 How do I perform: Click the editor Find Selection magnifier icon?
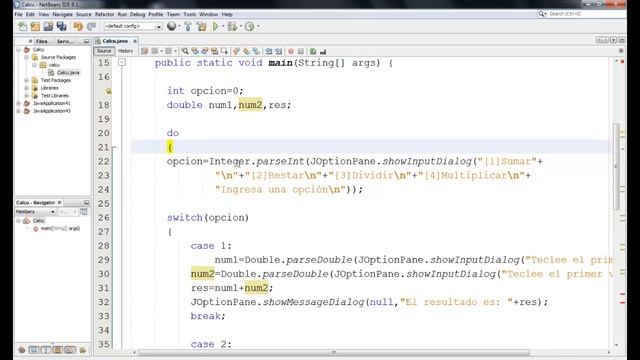click(185, 51)
